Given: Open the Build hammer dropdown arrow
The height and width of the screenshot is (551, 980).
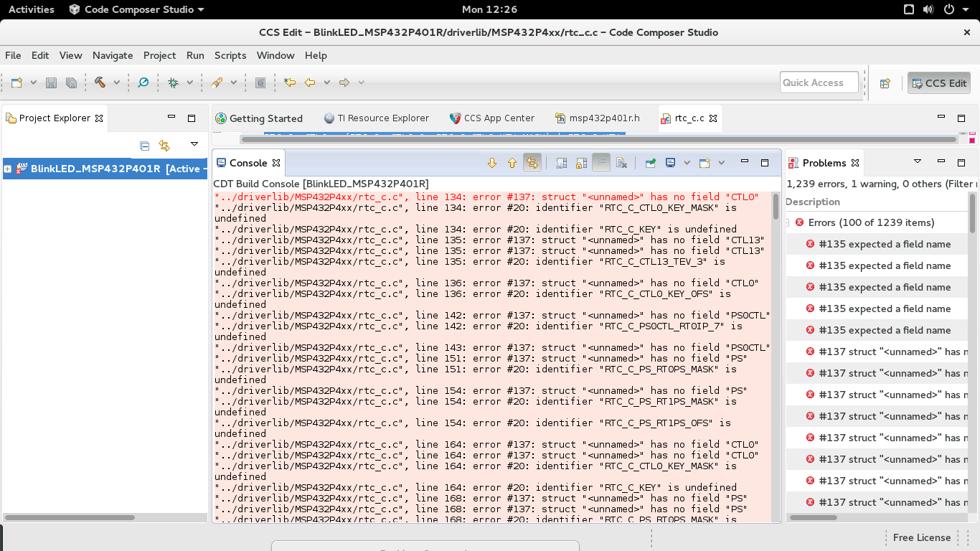Looking at the screenshot, I should pyautogui.click(x=116, y=83).
